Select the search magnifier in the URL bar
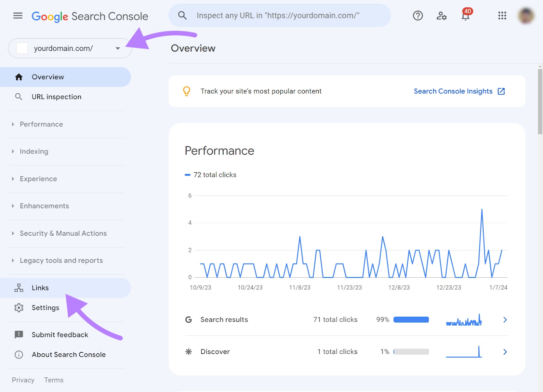 pos(183,15)
